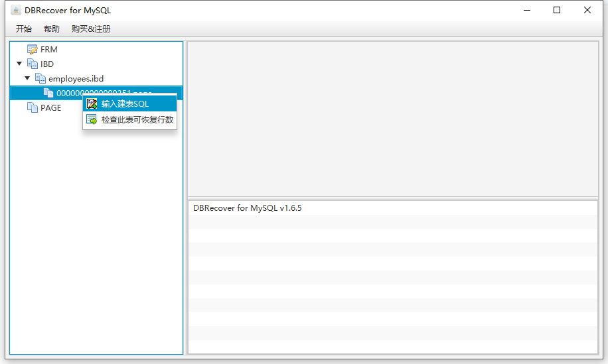The image size is (608, 364).
Task: Select the IBD tree item label
Action: click(x=47, y=64)
